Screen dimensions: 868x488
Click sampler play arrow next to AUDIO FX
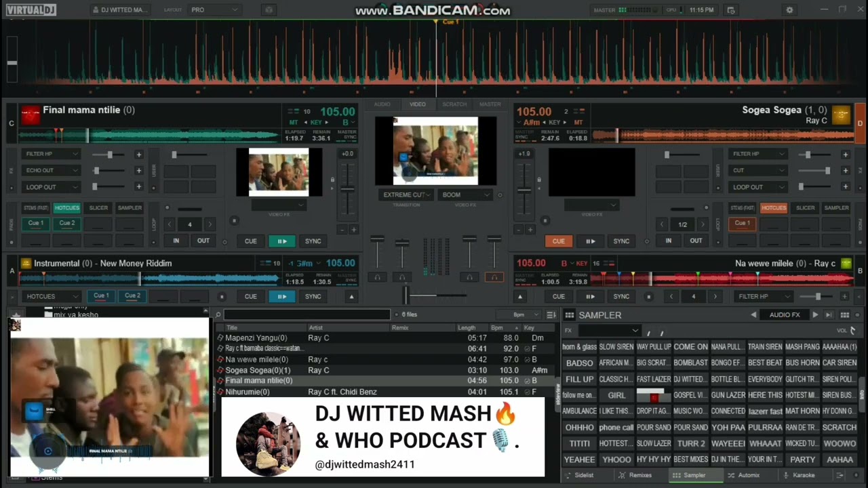coord(815,314)
